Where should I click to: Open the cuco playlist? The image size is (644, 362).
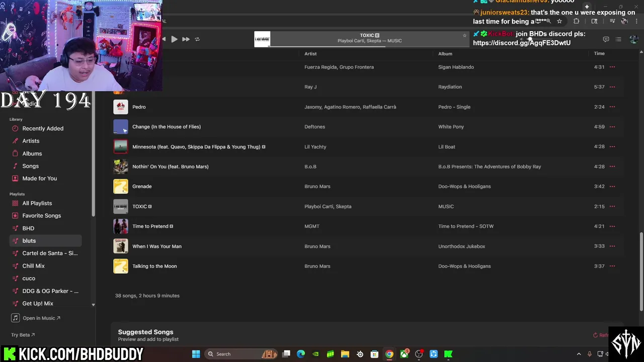tap(29, 279)
